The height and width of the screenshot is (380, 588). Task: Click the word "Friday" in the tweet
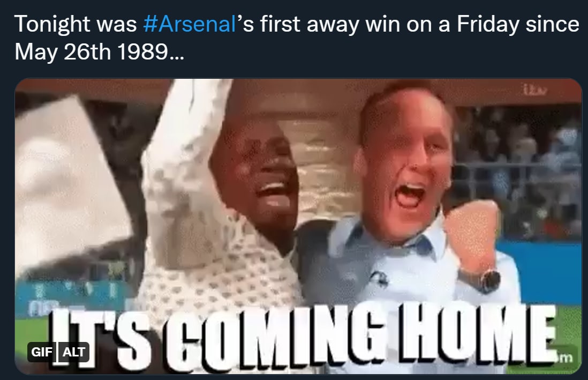pos(488,25)
